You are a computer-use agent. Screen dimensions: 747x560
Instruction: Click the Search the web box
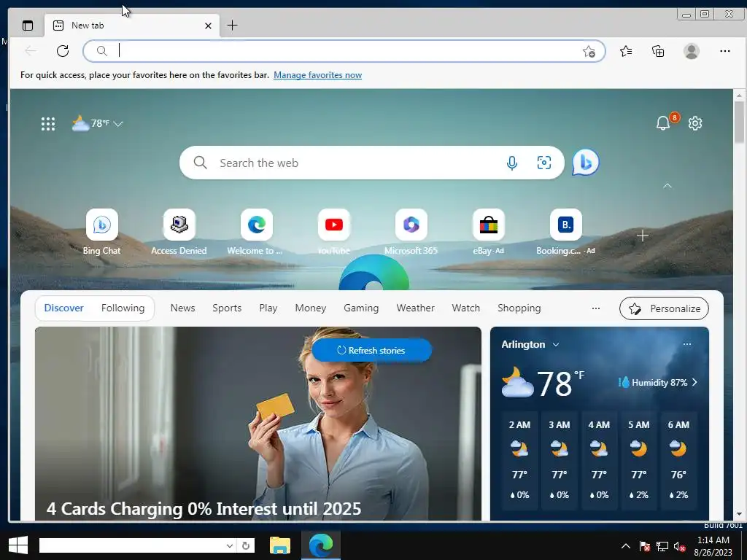point(371,163)
